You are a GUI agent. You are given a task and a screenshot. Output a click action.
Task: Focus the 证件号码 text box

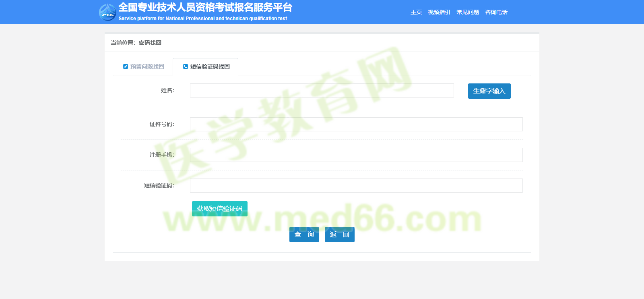click(x=356, y=125)
